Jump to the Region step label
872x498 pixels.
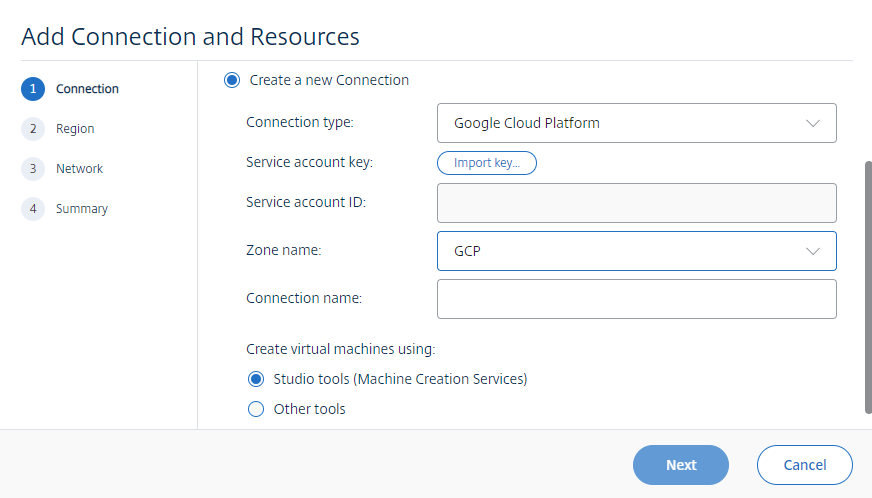(75, 129)
